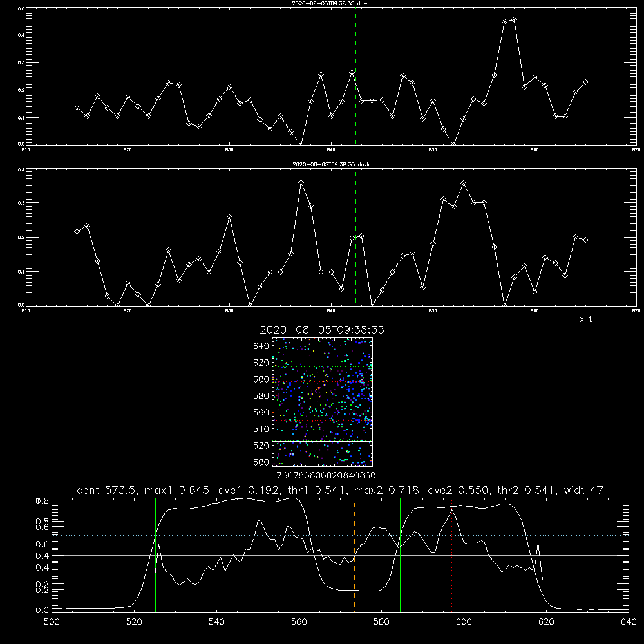Screen dimensions: 644x644
Task: Click the blue dotted horizontal threshold line
Action: pyautogui.click(x=340, y=535)
